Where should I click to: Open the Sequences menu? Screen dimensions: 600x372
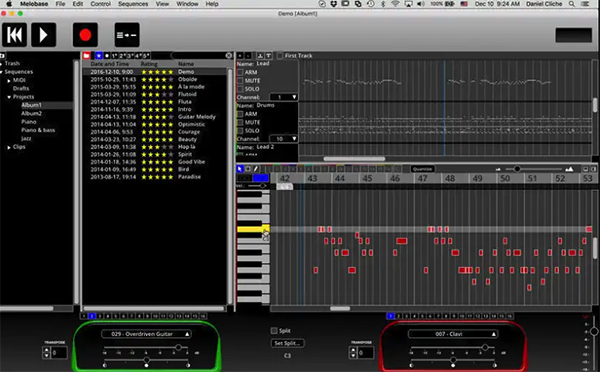(x=133, y=4)
